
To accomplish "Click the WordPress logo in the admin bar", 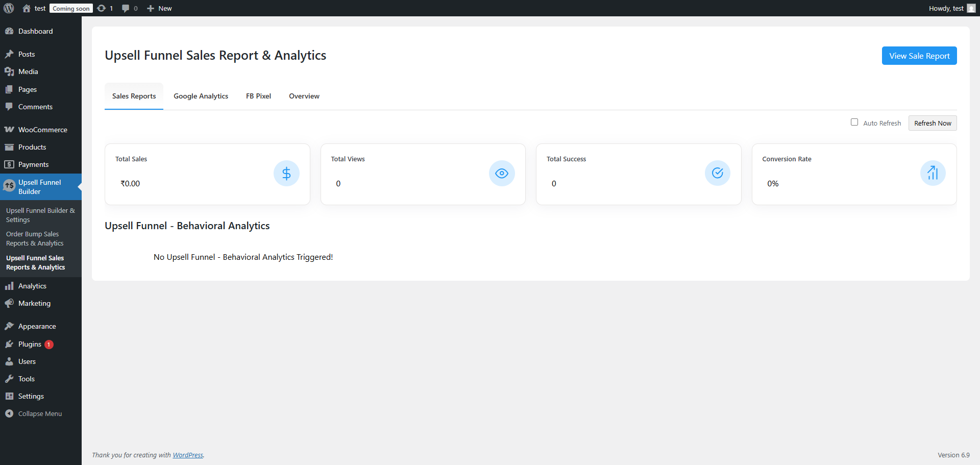I will tap(8, 8).
